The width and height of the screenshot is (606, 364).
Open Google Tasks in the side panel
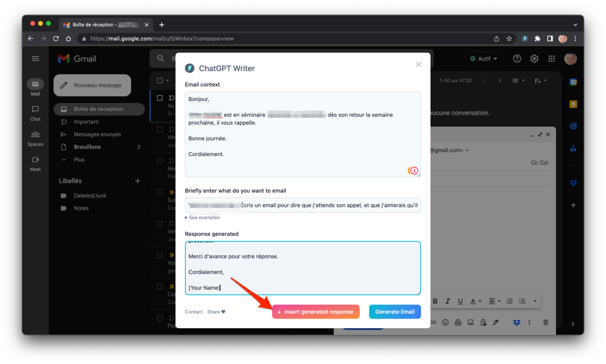coord(573,126)
